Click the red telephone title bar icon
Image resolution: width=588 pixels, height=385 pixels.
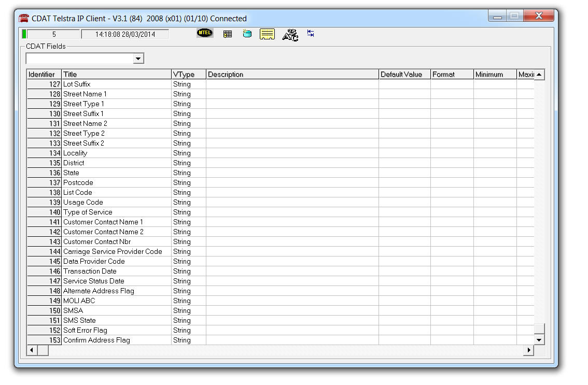pos(24,19)
